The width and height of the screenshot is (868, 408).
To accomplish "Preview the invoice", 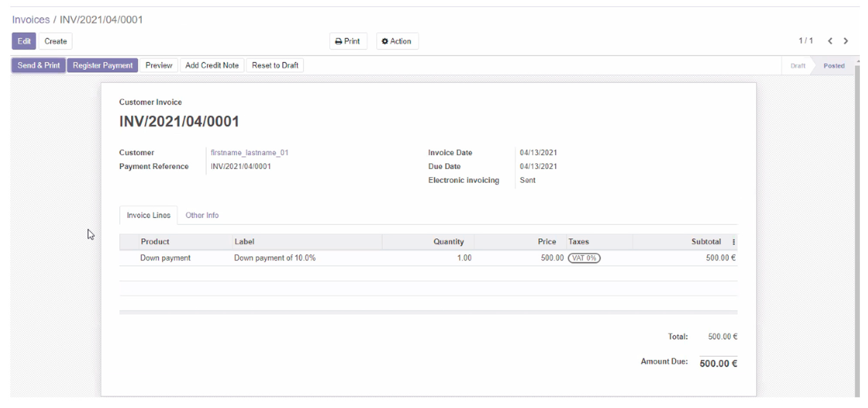I will click(159, 65).
